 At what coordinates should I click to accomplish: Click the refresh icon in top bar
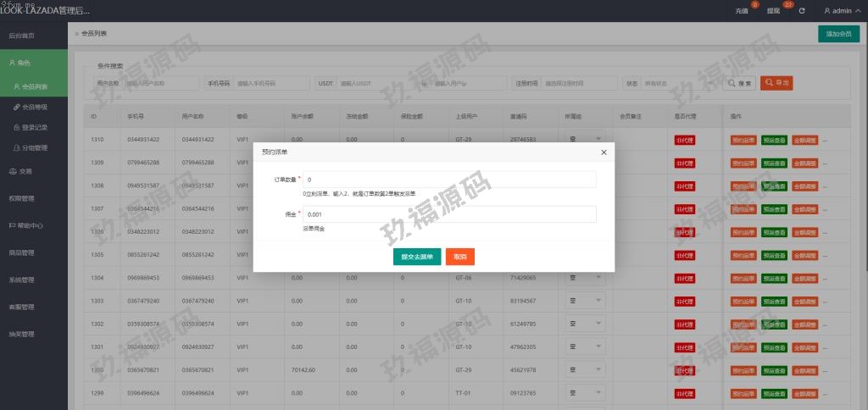click(801, 10)
